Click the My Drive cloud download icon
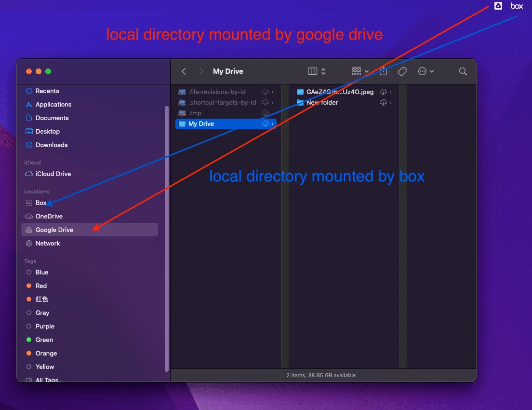Screen dimensions: 532x410 coord(265,123)
